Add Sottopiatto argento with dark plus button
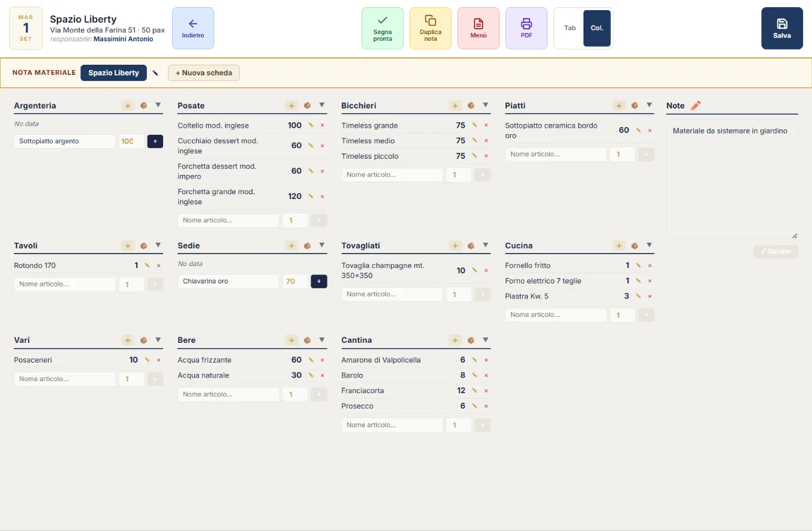Image resolution: width=812 pixels, height=531 pixels. (x=155, y=141)
